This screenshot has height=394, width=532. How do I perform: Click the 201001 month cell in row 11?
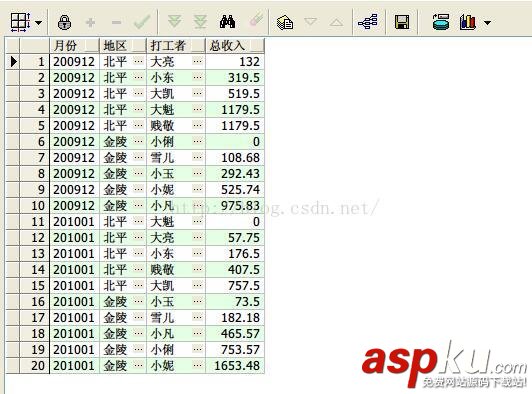pyautogui.click(x=75, y=221)
